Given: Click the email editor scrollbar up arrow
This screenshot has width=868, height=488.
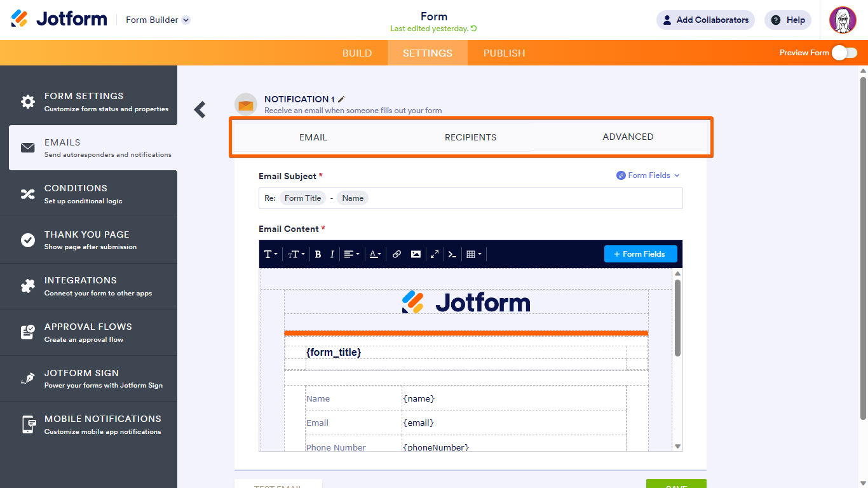Looking at the screenshot, I should [x=677, y=273].
